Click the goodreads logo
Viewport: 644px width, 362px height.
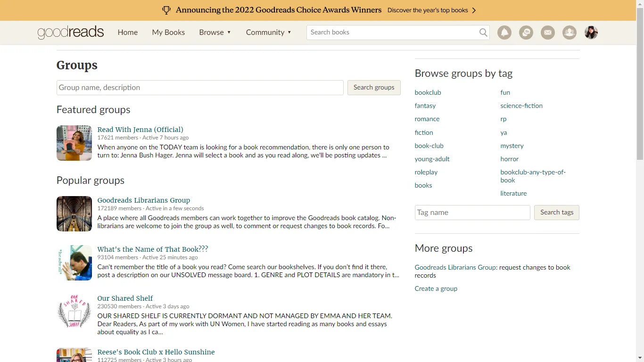pyautogui.click(x=71, y=32)
